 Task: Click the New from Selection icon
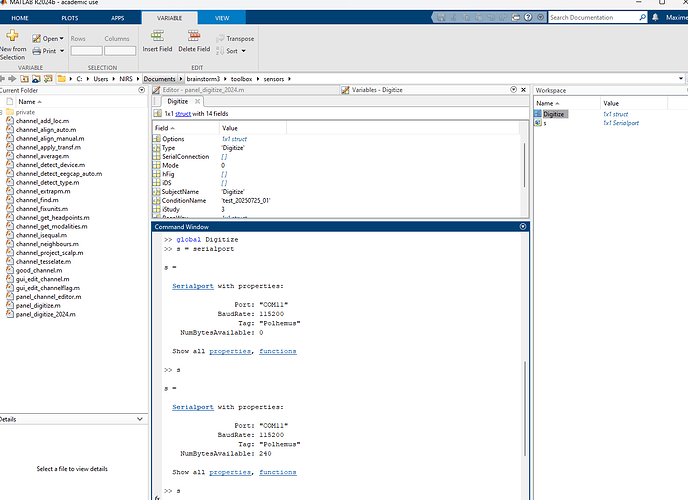pos(12,35)
